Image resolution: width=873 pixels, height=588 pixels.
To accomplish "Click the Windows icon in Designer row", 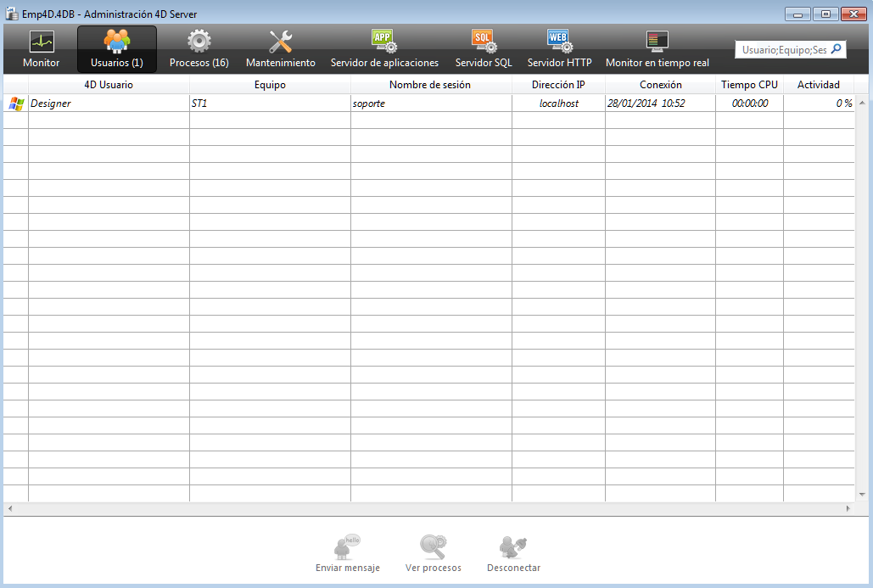I will (x=16, y=103).
